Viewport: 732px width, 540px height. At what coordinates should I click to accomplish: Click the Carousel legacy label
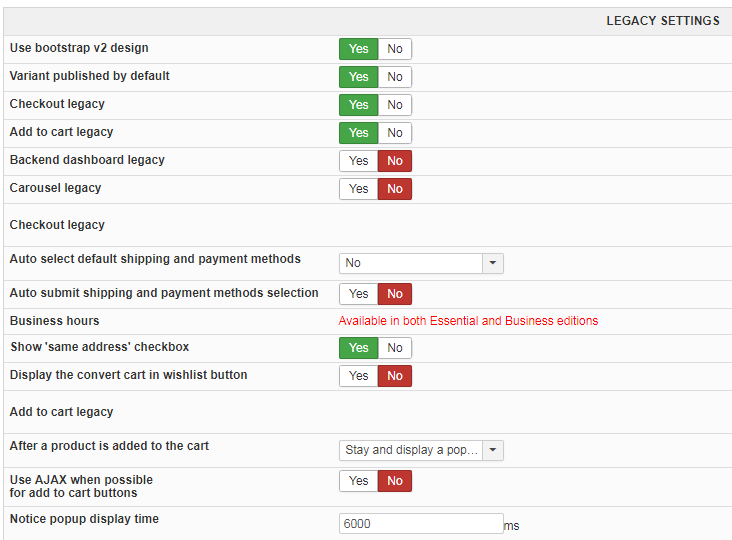click(x=56, y=188)
